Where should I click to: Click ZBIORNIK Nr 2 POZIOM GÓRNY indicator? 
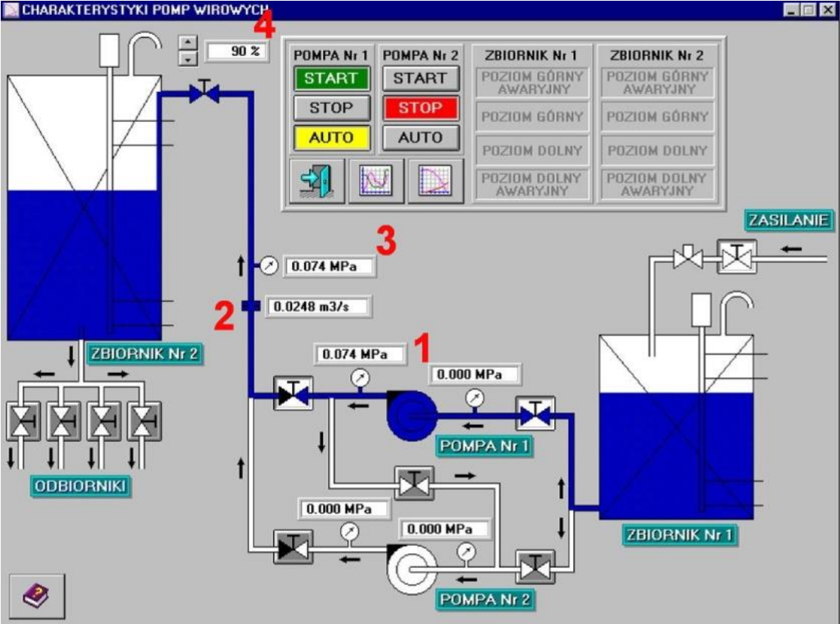click(x=657, y=116)
